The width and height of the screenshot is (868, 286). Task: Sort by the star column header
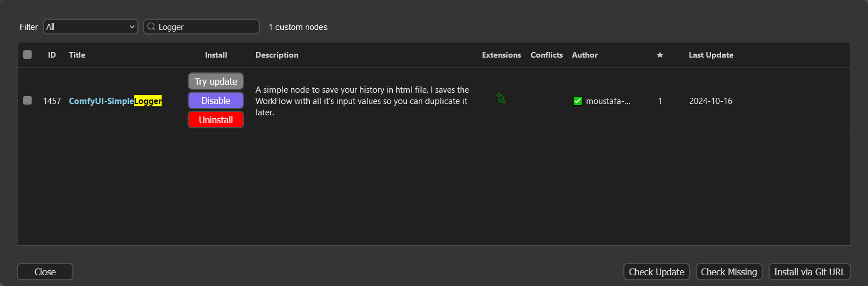coord(659,55)
